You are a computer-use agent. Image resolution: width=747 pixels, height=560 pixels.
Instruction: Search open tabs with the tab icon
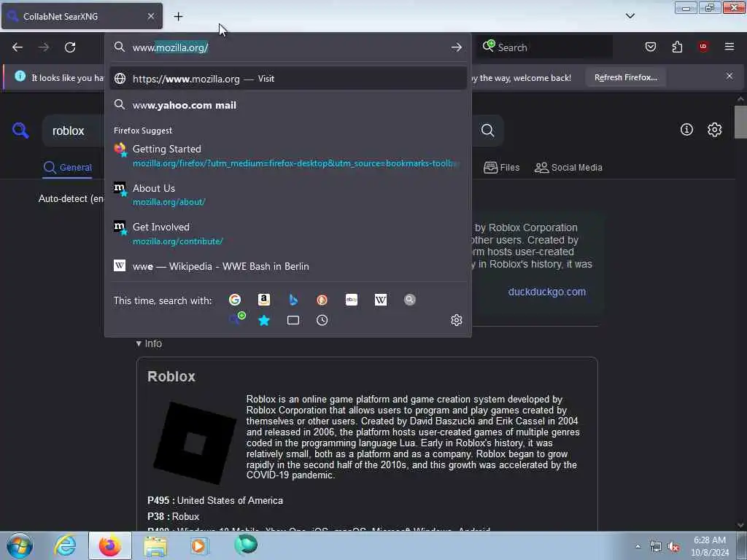pyautogui.click(x=293, y=321)
